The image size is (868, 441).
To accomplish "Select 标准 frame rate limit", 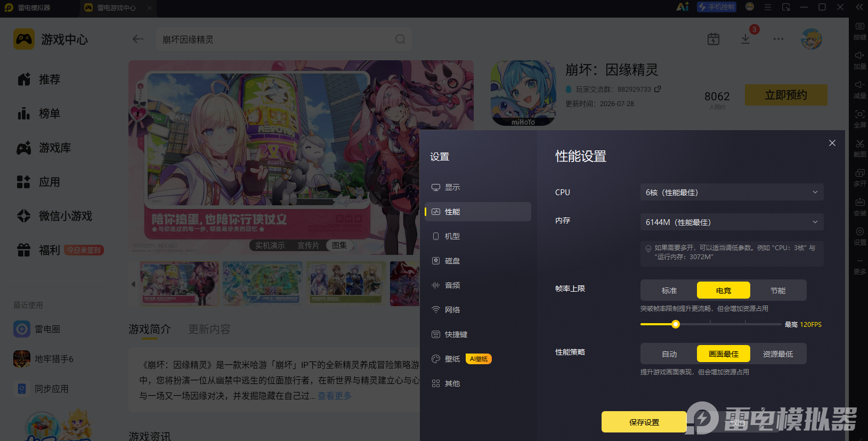I will (669, 291).
